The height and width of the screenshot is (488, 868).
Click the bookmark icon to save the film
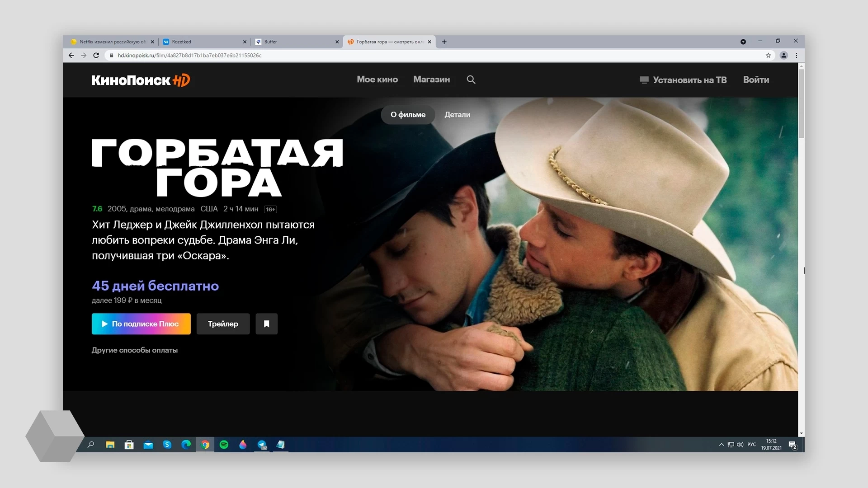266,324
